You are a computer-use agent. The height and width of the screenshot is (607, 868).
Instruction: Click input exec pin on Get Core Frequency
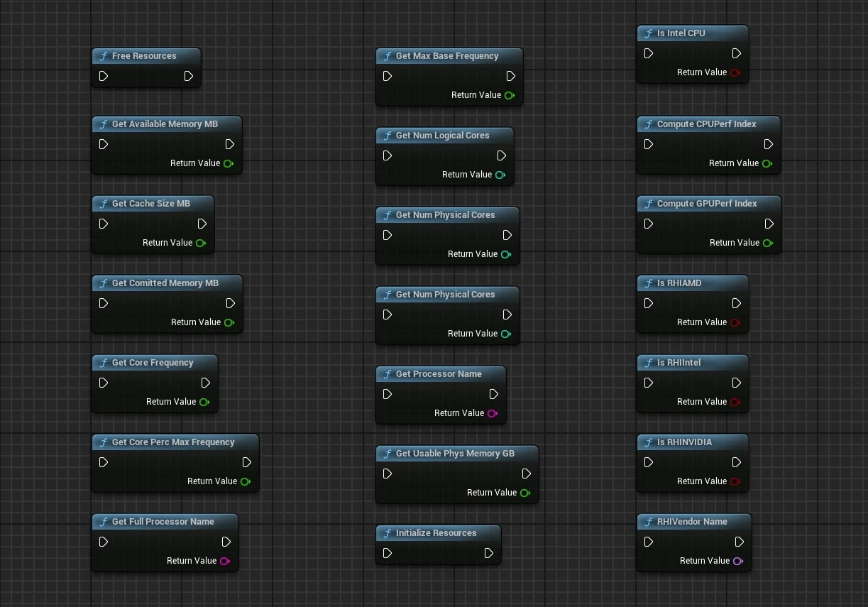pyautogui.click(x=104, y=383)
